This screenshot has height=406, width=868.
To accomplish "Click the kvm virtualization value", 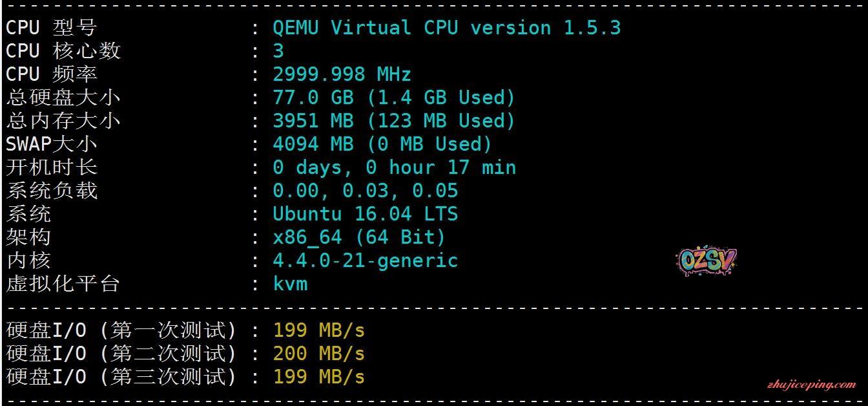I will point(290,284).
